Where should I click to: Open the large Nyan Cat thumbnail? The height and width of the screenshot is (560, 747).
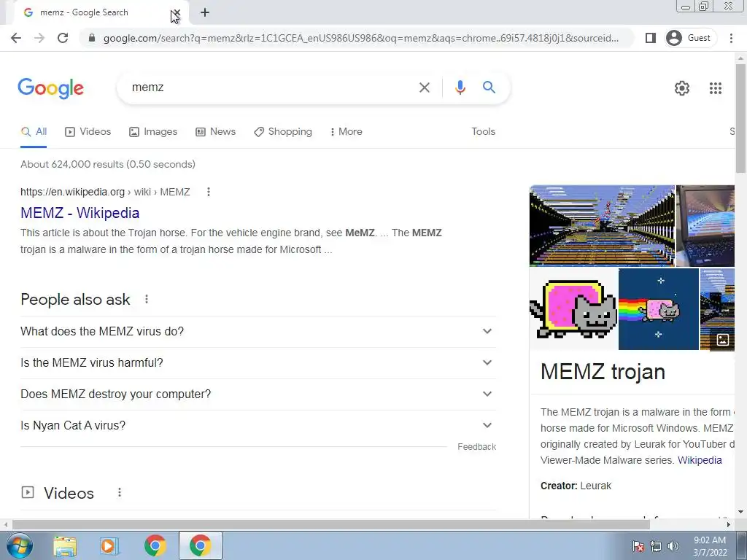[573, 309]
